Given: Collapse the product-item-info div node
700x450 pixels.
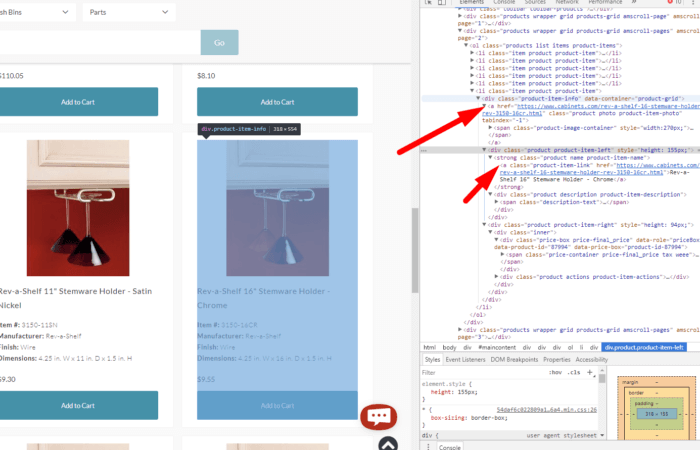Looking at the screenshot, I should tap(478, 99).
